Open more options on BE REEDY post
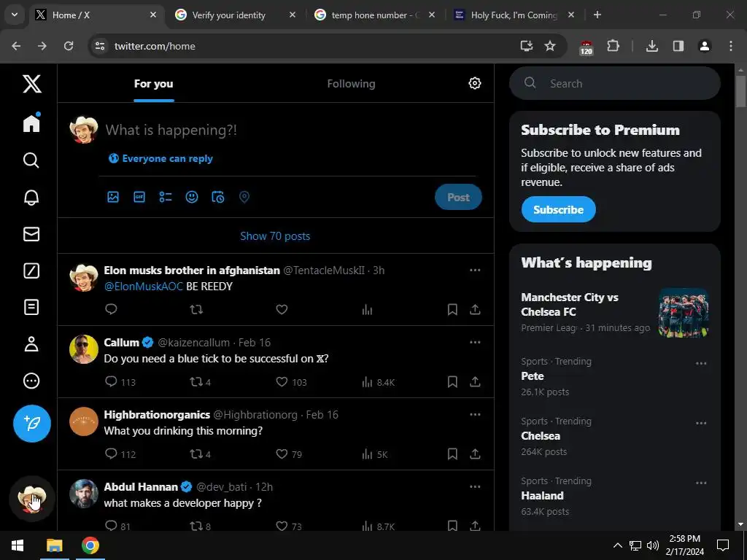 (x=475, y=270)
